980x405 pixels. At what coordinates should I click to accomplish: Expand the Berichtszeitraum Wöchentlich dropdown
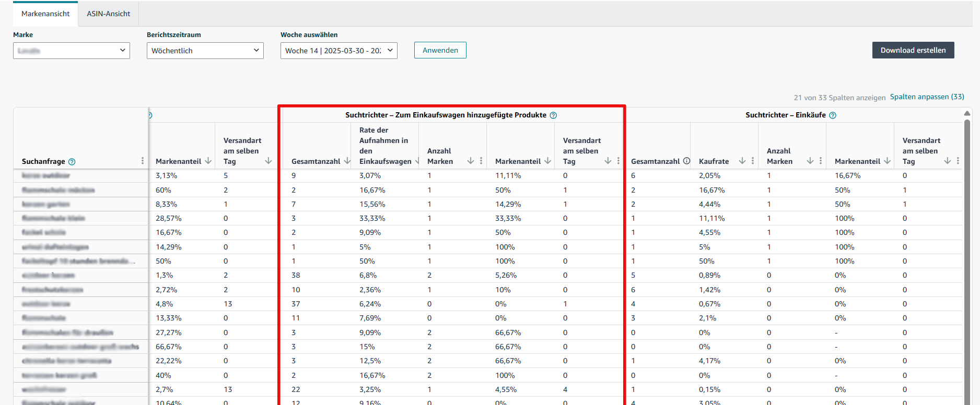click(x=205, y=51)
